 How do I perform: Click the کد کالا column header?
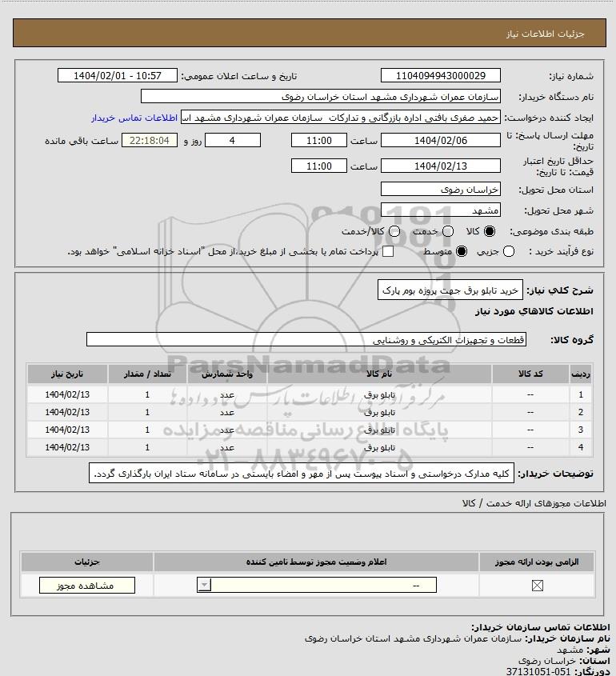530,374
